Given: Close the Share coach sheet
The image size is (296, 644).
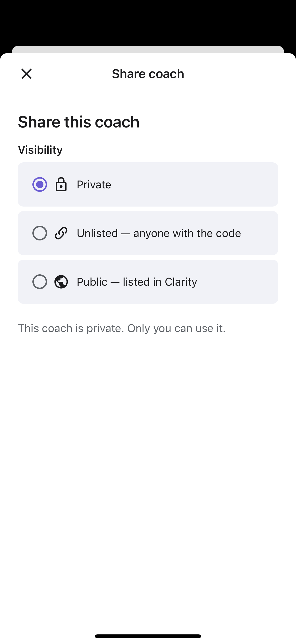Looking at the screenshot, I should pyautogui.click(x=27, y=74).
